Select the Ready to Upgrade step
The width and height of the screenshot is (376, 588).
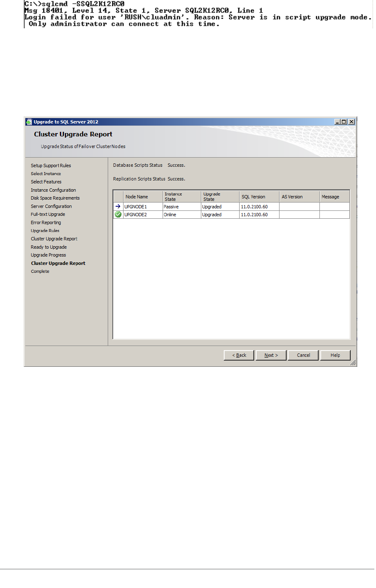click(49, 247)
